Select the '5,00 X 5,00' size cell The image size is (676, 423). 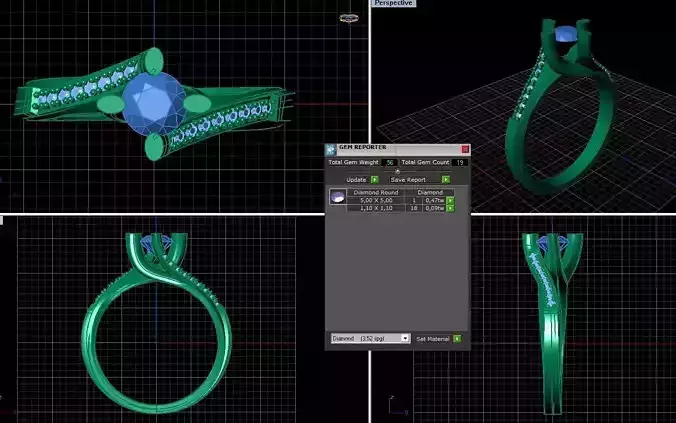[376, 201]
